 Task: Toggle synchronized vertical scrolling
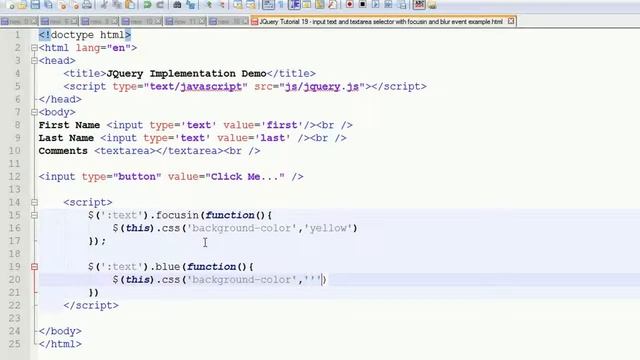point(238,5)
